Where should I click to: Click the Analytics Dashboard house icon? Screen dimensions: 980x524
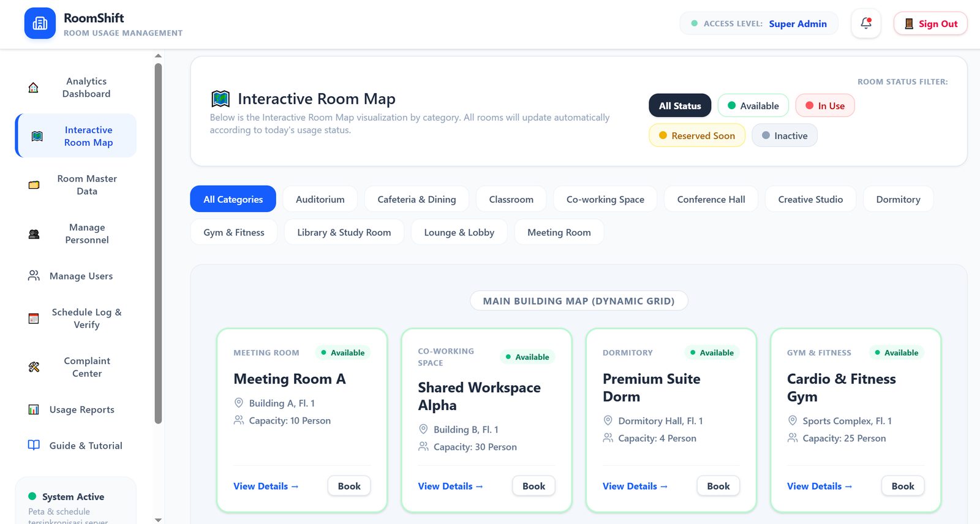[34, 88]
